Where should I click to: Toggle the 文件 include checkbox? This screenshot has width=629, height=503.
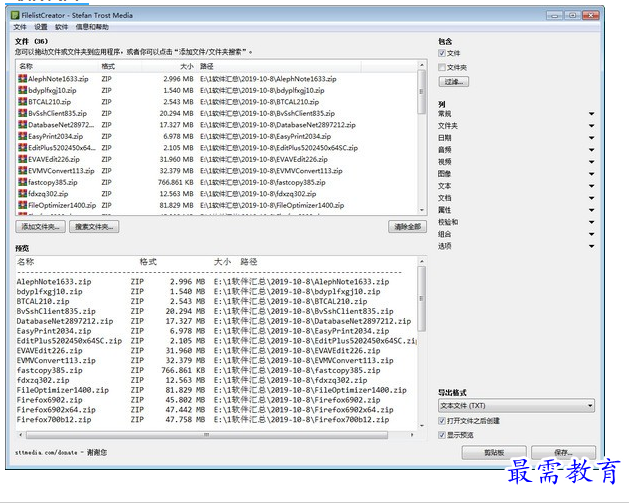point(442,53)
